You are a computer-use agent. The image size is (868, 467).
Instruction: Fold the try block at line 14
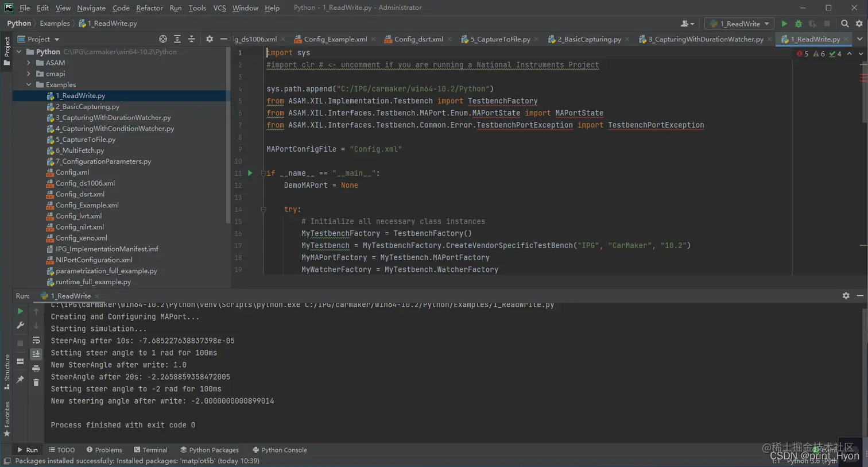click(x=263, y=210)
